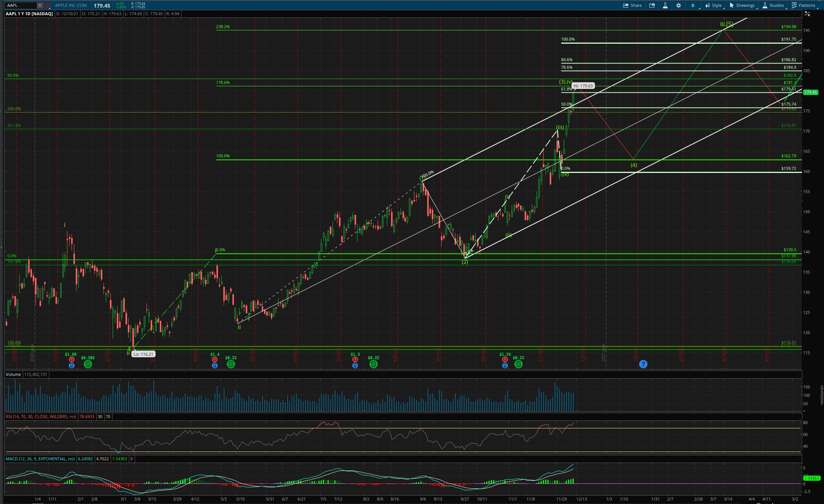Open chart settings gear icon
Screen dimensions: 824x504
(x=678, y=5)
